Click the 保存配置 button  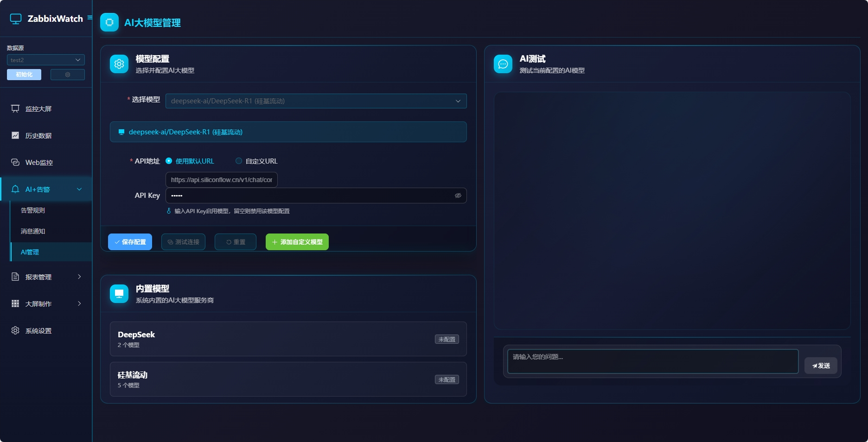coord(130,242)
